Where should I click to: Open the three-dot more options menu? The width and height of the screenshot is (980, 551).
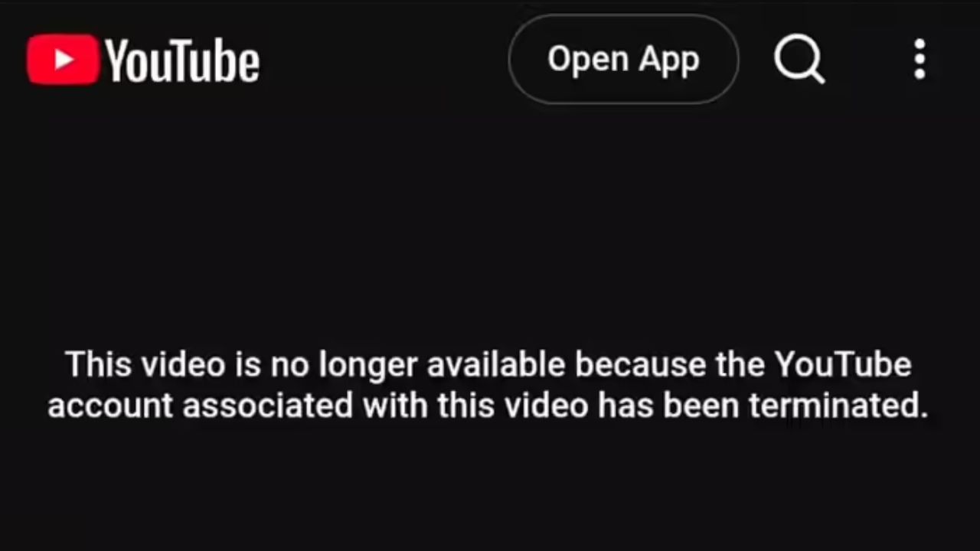point(920,60)
